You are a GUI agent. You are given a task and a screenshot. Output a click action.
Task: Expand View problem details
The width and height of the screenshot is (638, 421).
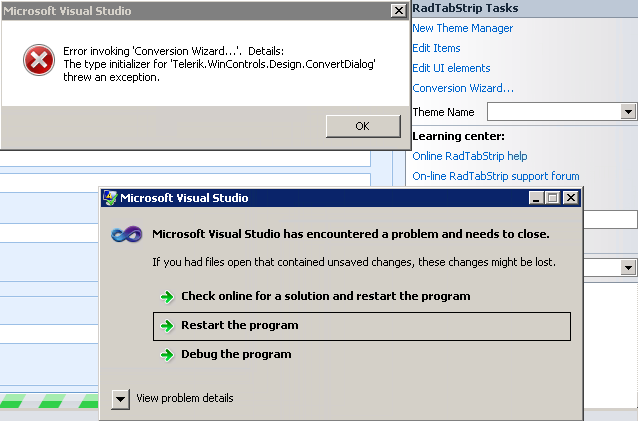coord(120,399)
